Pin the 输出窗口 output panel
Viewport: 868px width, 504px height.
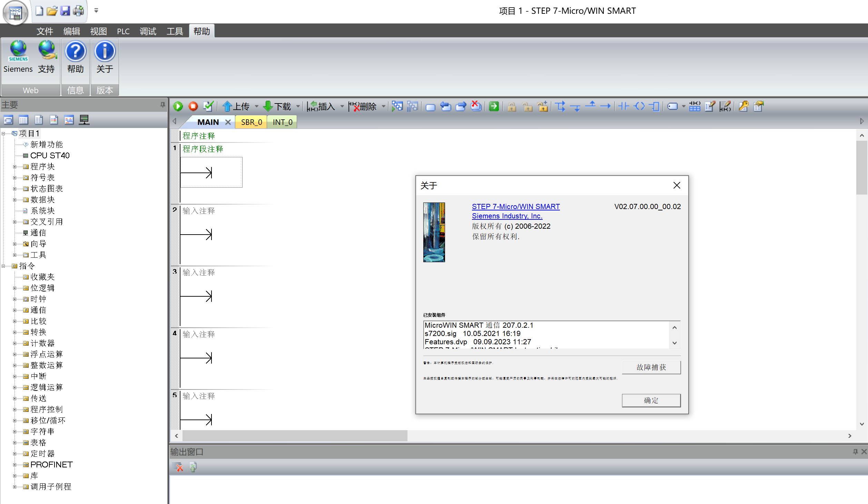855,452
